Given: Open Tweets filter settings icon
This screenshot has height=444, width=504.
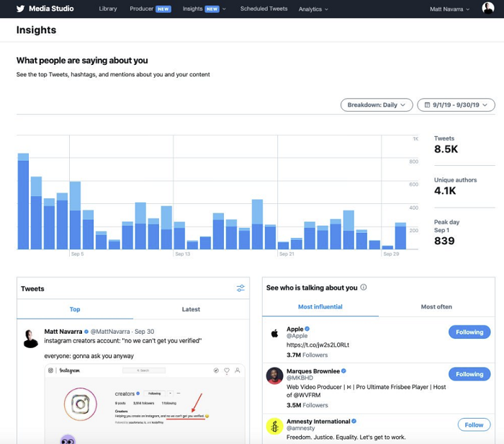Looking at the screenshot, I should click(240, 288).
